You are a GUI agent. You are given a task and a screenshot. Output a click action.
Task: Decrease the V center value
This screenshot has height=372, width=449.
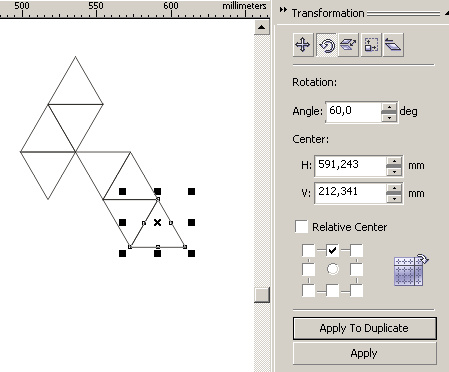[x=394, y=199]
